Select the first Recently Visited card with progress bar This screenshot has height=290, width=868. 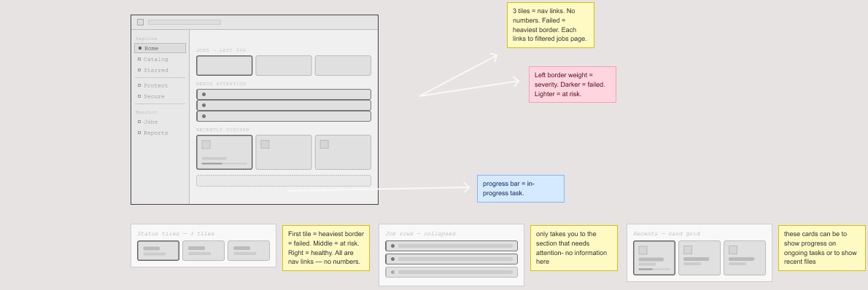(224, 152)
